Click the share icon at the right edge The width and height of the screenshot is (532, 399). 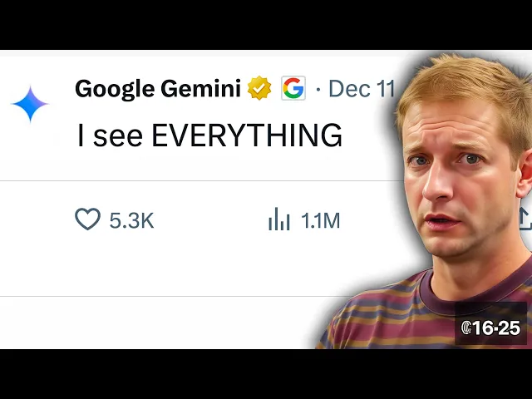[525, 219]
